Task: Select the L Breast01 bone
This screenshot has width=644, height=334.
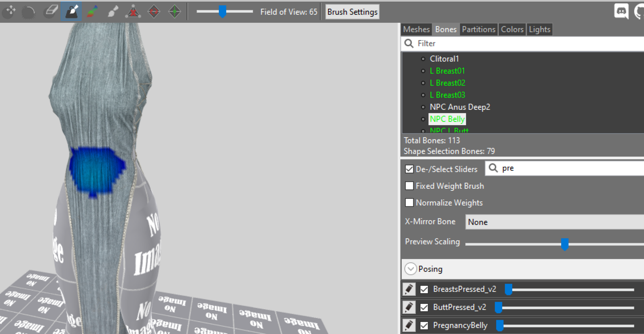Action: [447, 71]
